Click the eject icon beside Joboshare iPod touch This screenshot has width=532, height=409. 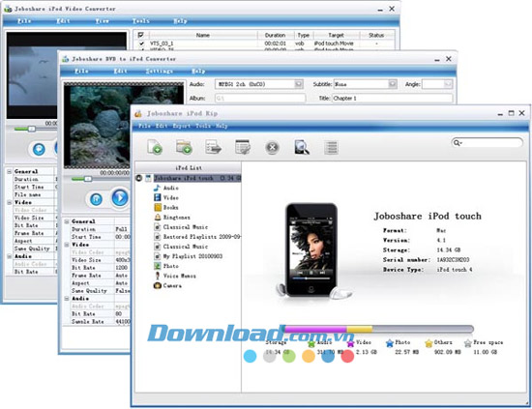[x=138, y=178]
